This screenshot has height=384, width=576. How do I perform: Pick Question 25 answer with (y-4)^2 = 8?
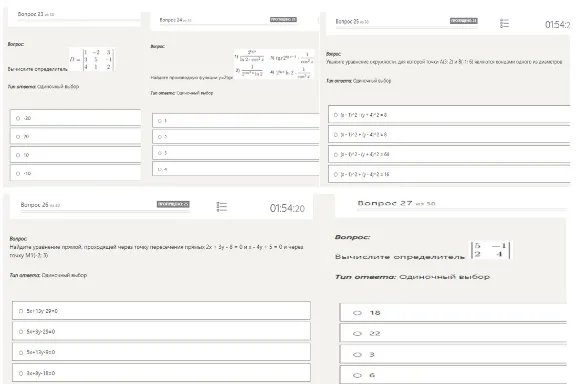[x=449, y=134]
